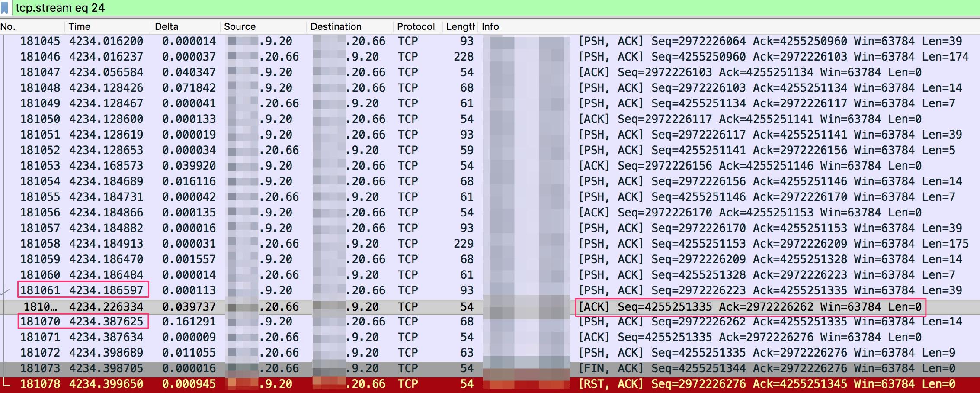Click the info text with Seq=4255251146
Screen dimensions: 980x393
click(x=767, y=197)
